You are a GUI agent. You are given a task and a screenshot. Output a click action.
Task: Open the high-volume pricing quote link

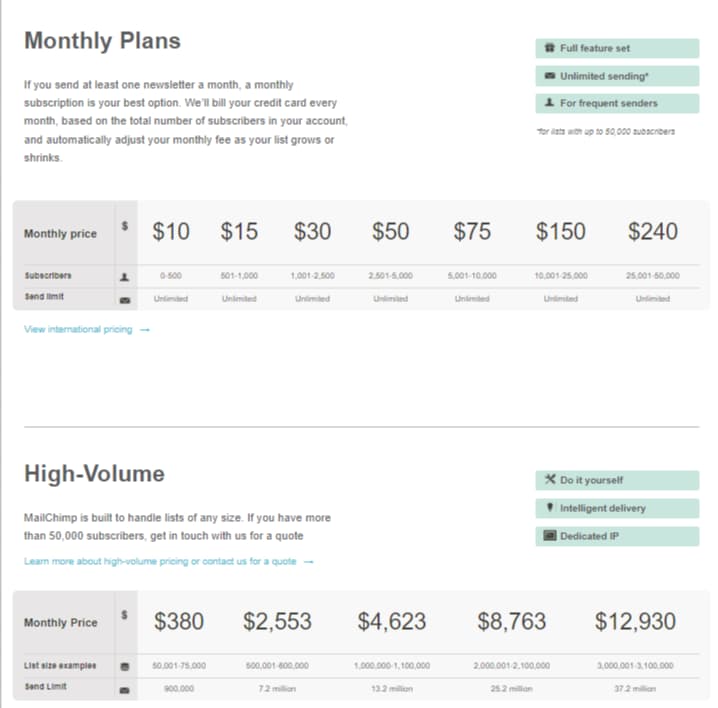[168, 561]
